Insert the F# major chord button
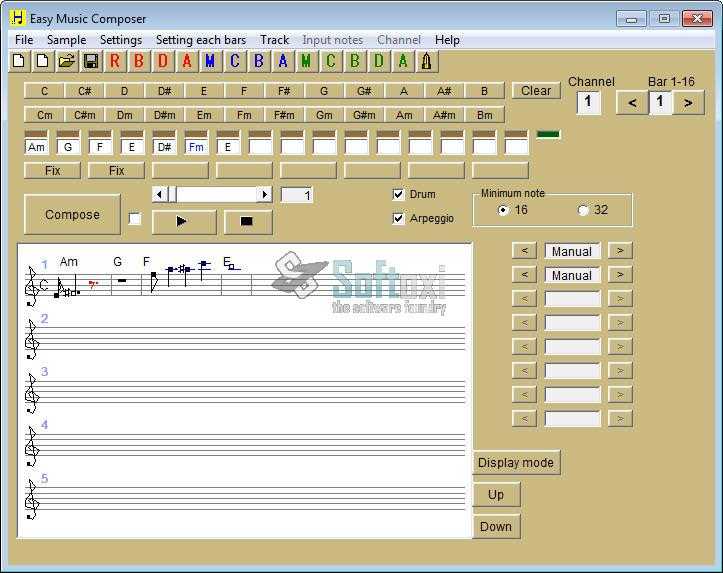 pyautogui.click(x=284, y=91)
